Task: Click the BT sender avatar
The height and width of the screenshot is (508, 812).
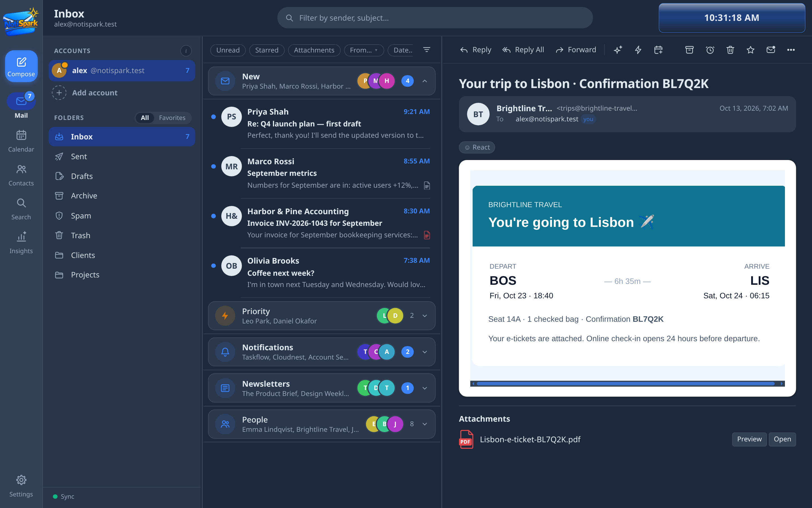Action: pyautogui.click(x=478, y=114)
